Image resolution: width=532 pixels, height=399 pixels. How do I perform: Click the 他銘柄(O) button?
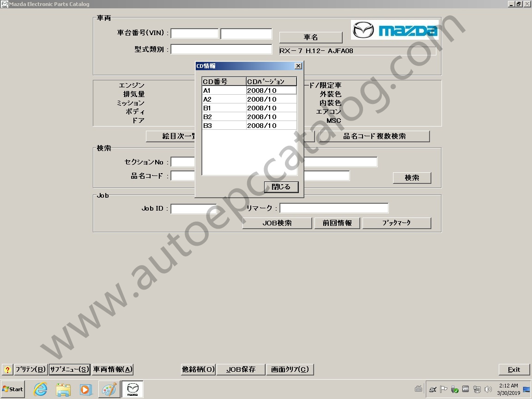pyautogui.click(x=199, y=369)
